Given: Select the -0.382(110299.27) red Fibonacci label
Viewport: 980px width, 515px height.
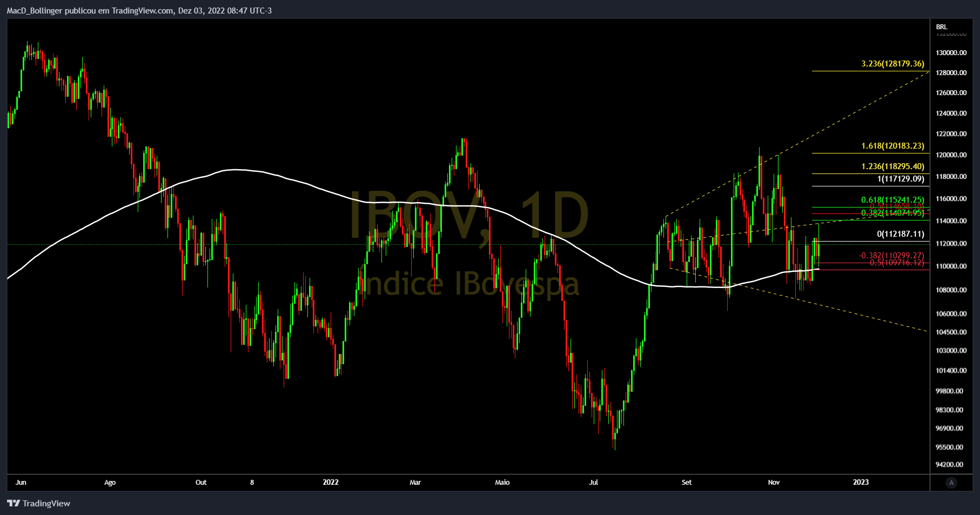Looking at the screenshot, I should (x=891, y=256).
